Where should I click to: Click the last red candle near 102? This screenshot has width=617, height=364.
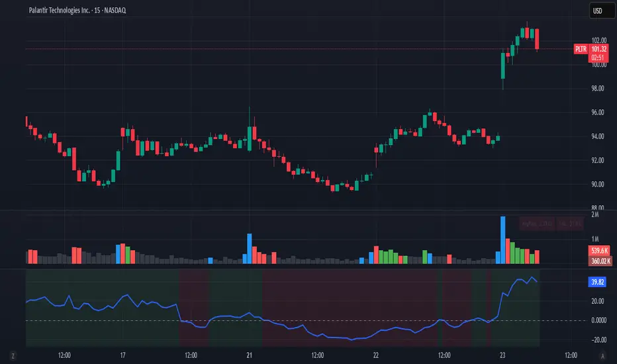537,39
